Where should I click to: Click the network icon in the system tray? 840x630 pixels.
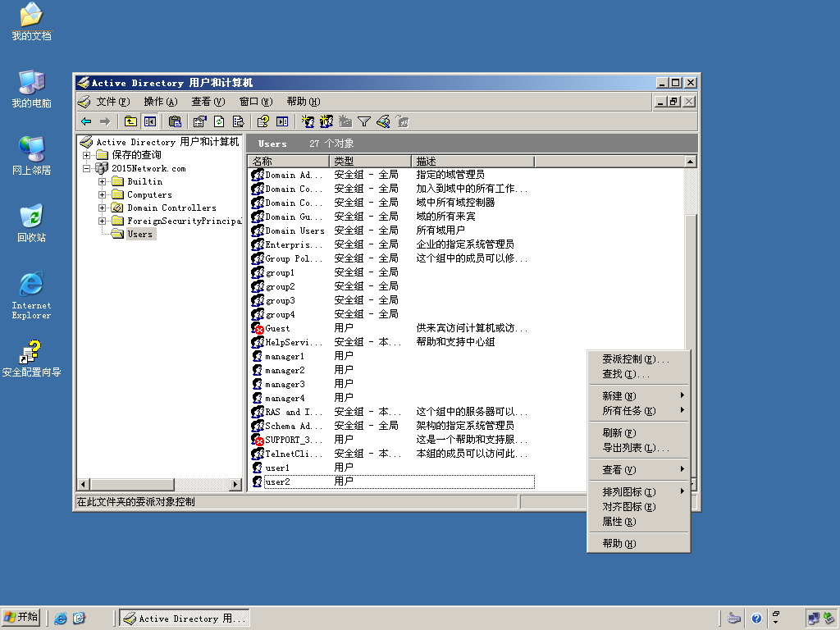click(x=813, y=619)
